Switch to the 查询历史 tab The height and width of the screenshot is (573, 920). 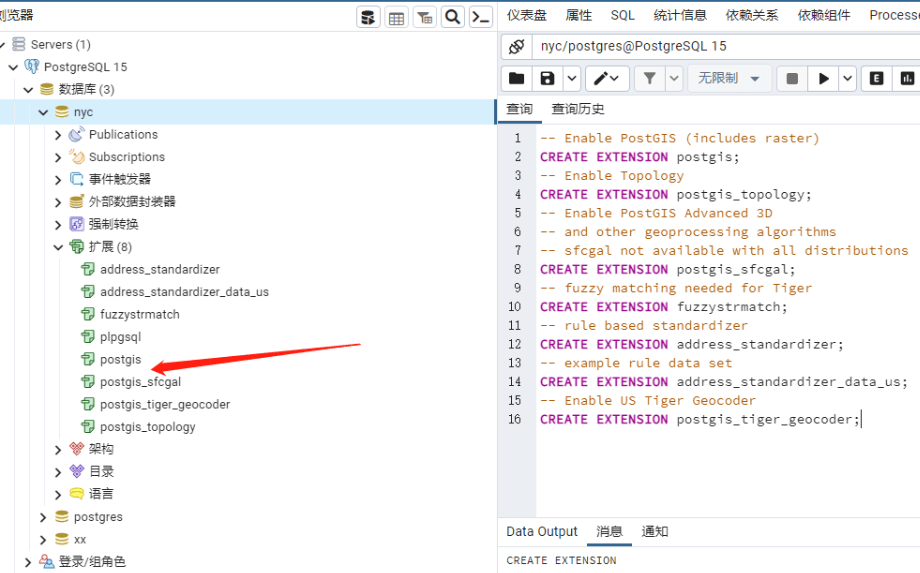pos(578,109)
